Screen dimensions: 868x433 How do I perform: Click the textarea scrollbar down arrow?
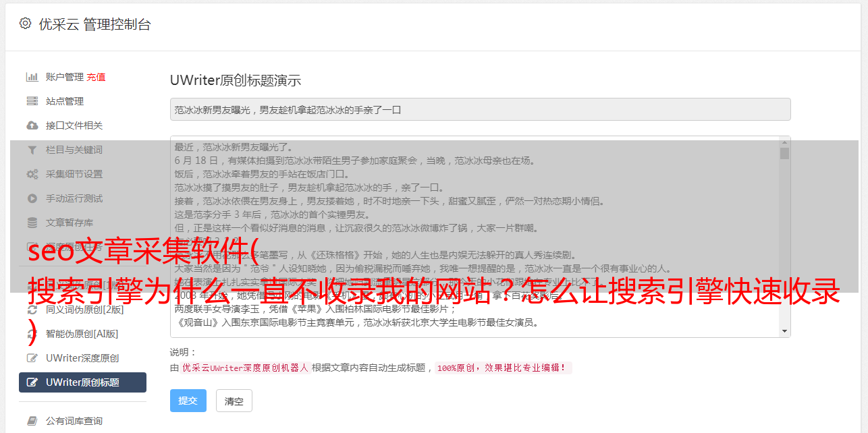coord(784,331)
